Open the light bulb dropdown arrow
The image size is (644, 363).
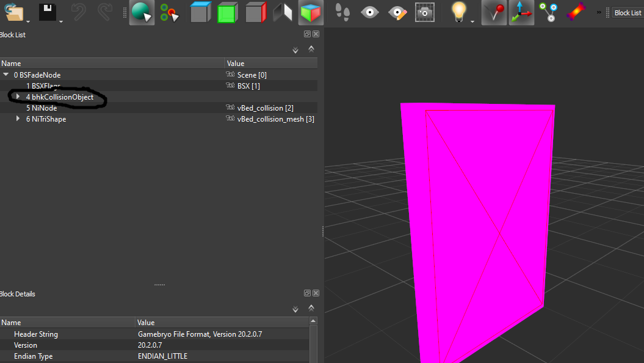tap(472, 21)
